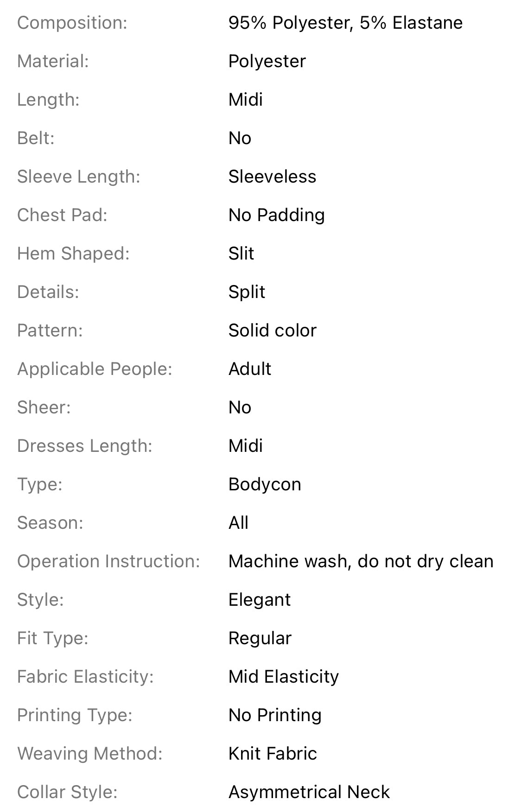Select the Belt value No
Image resolution: width=521 pixels, height=812 pixels.
coord(240,138)
